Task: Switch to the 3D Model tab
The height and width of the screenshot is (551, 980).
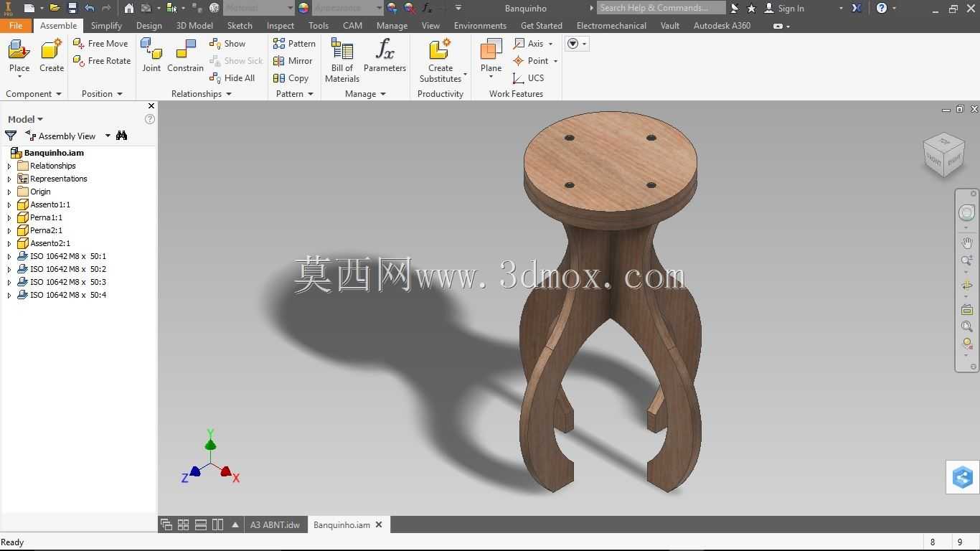Action: point(194,25)
